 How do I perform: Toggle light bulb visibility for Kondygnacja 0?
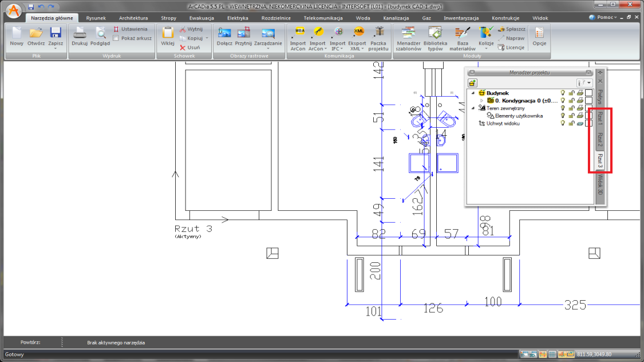[563, 100]
